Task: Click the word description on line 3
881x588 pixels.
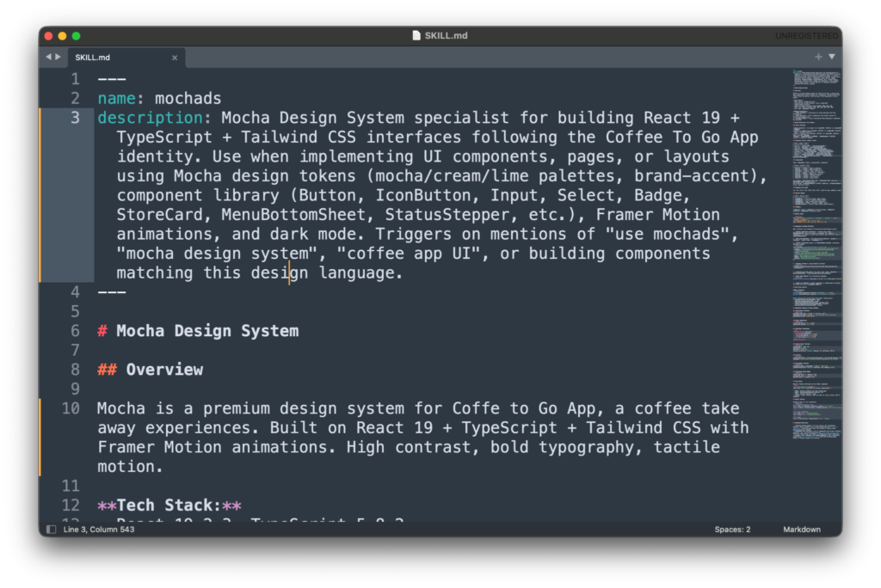Action: click(x=148, y=118)
